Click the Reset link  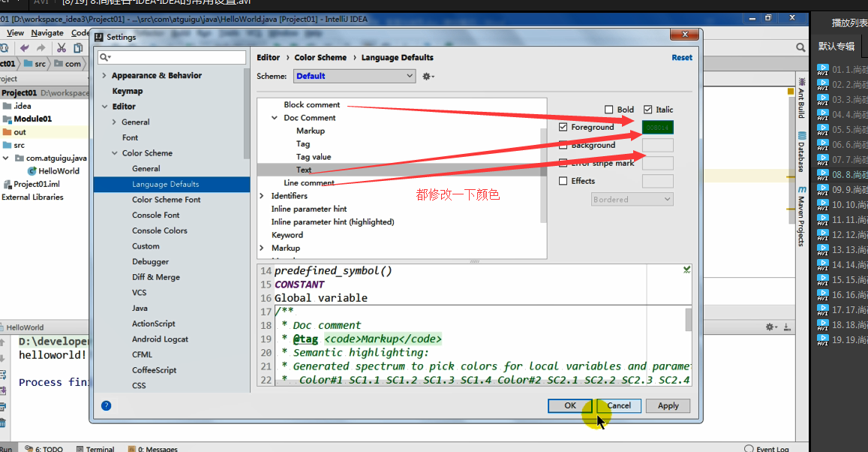click(x=682, y=58)
